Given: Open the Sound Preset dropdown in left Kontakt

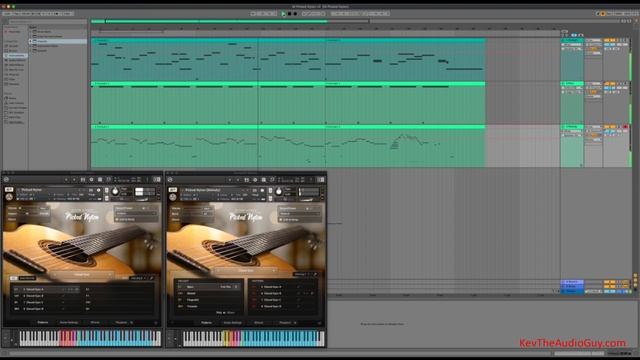Looking at the screenshot, I should click(136, 213).
